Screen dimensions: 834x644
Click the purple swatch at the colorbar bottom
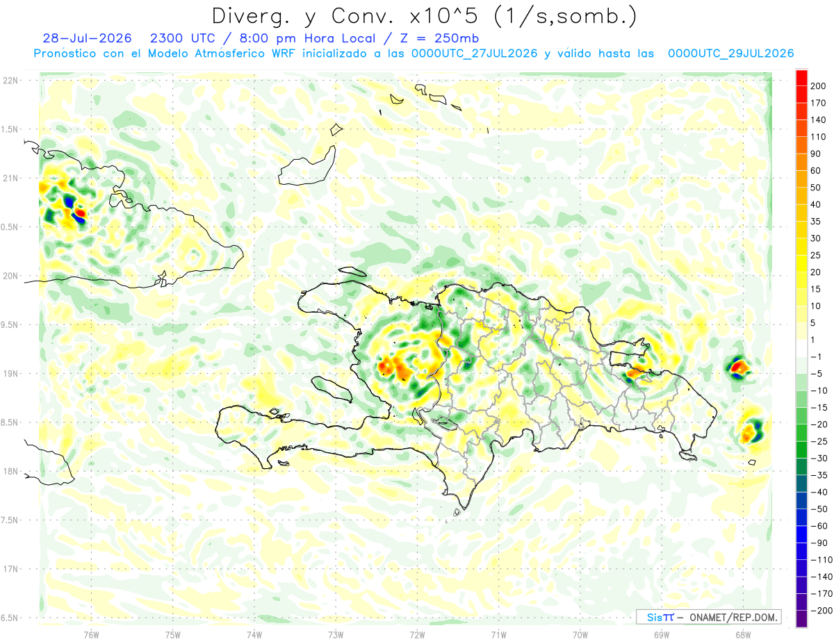[801, 619]
